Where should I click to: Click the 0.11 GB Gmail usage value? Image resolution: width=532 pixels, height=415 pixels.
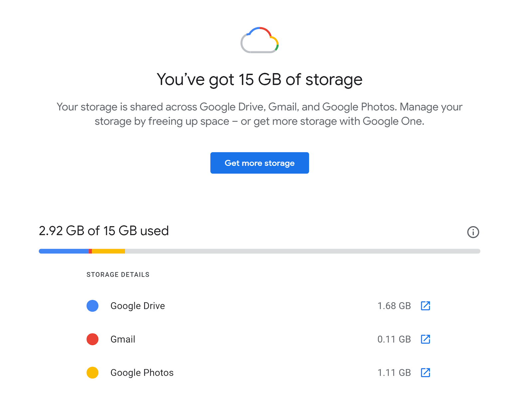point(394,339)
